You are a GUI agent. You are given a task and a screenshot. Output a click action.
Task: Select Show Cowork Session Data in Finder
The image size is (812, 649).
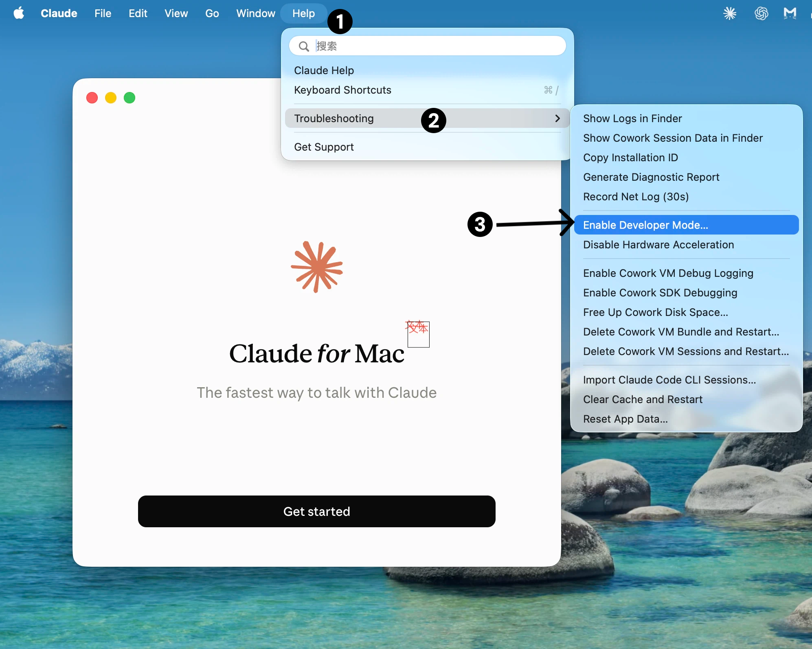pos(687,138)
